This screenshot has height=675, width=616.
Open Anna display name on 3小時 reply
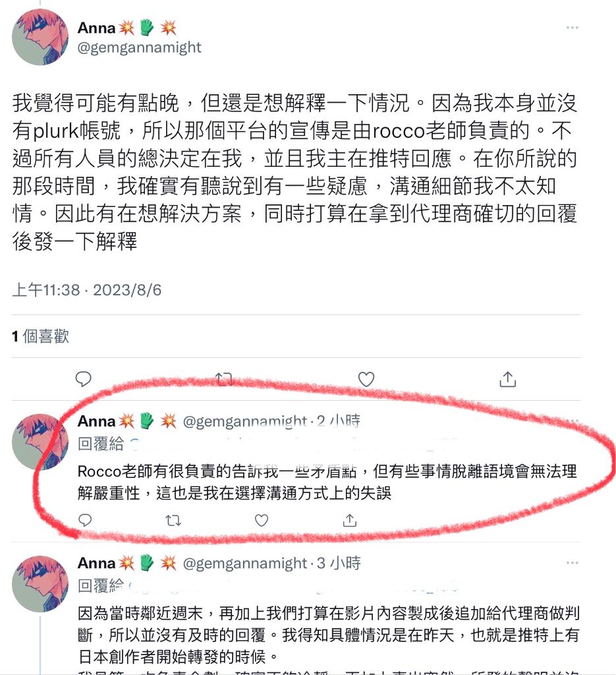(x=96, y=563)
